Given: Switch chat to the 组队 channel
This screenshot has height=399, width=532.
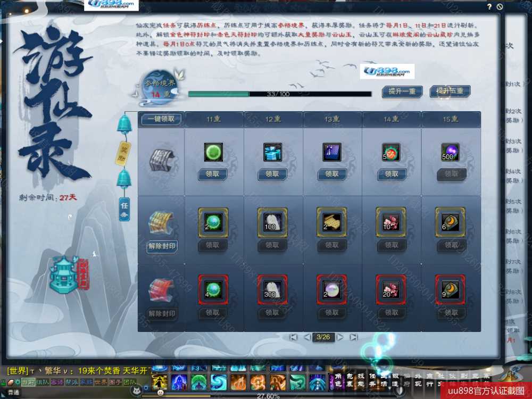Looking at the screenshot, I should point(43,382).
